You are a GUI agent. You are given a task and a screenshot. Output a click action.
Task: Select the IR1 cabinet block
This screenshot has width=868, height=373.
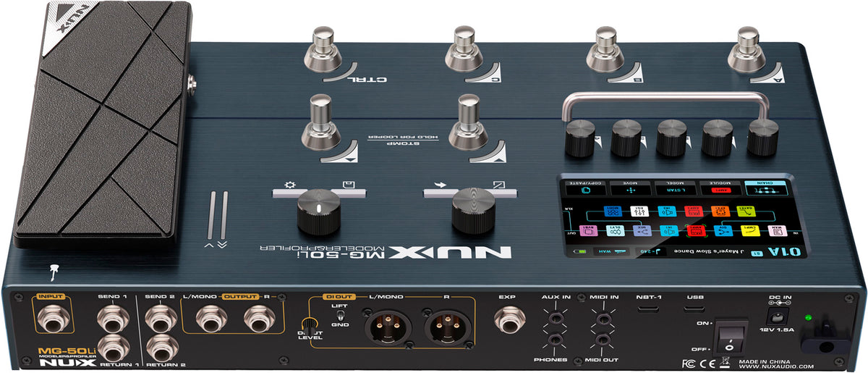(669, 231)
